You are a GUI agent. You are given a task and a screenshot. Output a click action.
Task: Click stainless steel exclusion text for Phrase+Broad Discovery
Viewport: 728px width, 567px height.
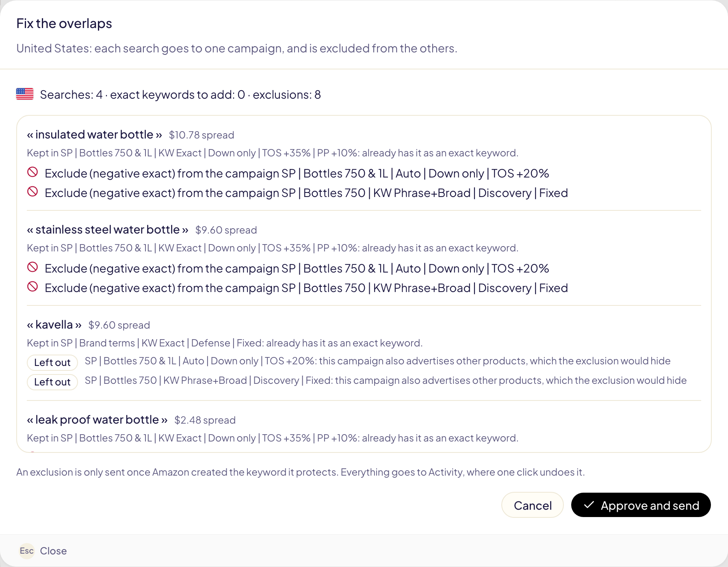pos(306,288)
